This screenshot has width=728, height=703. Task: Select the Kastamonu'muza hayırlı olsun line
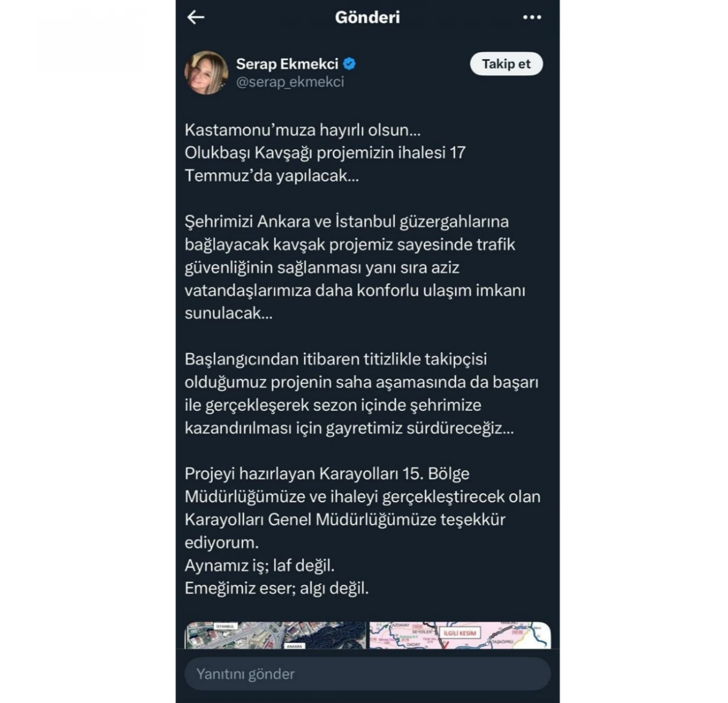(303, 130)
